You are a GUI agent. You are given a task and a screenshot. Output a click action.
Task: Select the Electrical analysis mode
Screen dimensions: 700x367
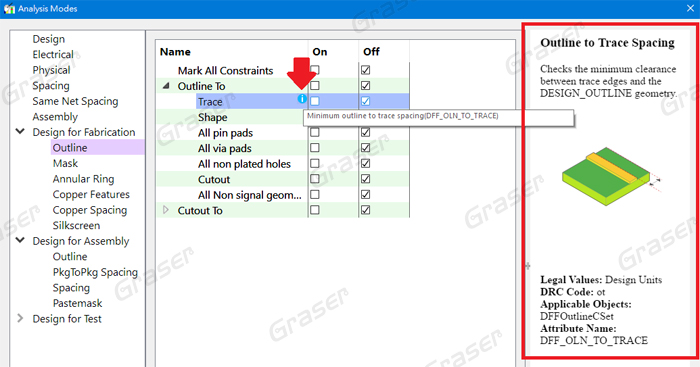53,54
